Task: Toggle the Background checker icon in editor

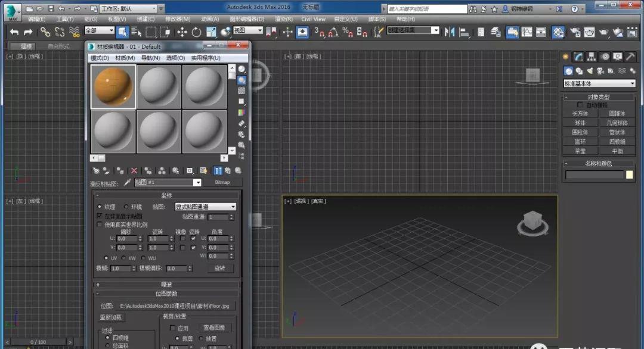Action: click(241, 91)
